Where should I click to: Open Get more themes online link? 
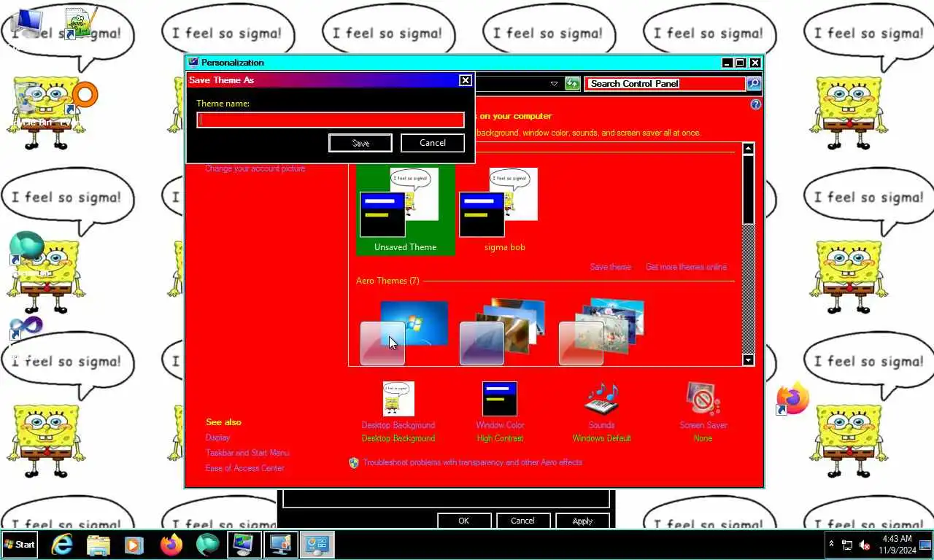tap(686, 267)
